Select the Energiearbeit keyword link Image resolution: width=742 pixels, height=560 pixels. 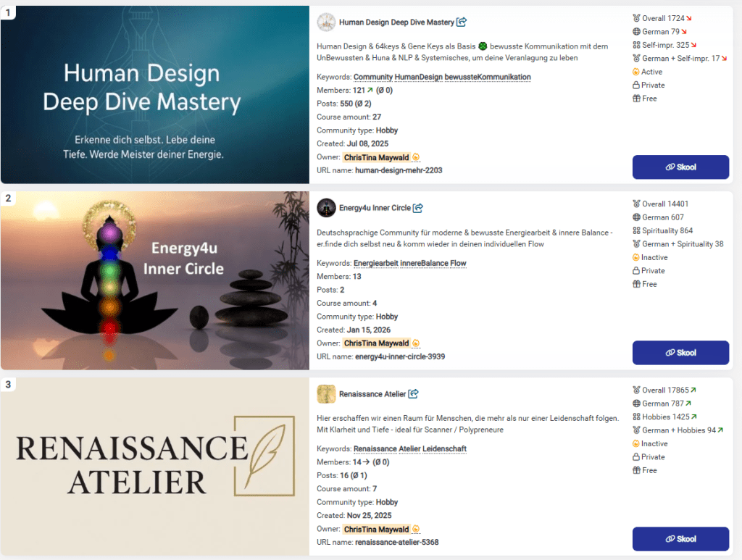[x=376, y=263]
